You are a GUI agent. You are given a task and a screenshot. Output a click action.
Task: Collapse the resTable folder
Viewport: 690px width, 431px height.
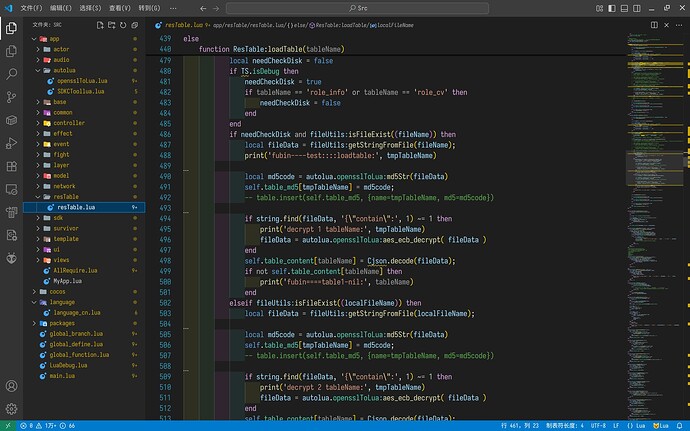click(x=38, y=197)
